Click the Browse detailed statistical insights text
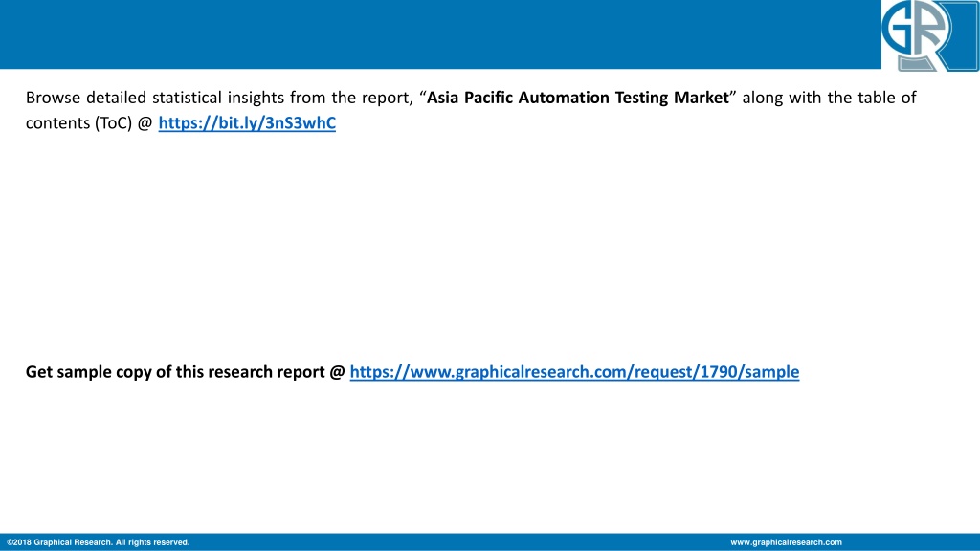This screenshot has width=980, height=551. coord(155,99)
